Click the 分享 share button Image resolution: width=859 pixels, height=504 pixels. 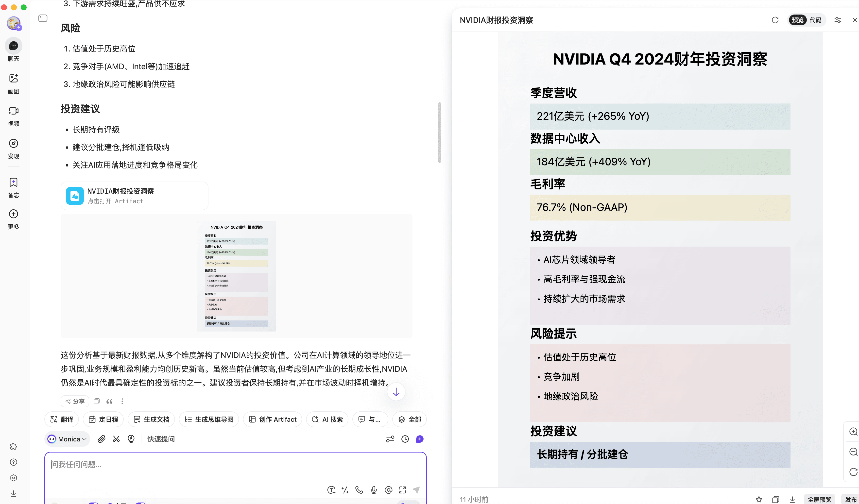point(75,402)
